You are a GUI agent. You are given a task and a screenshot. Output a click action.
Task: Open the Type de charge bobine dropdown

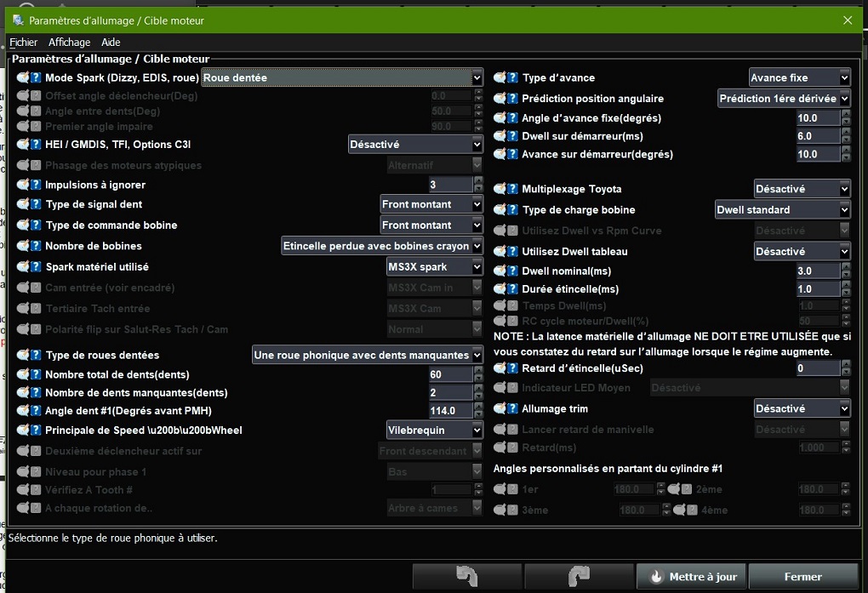782,209
